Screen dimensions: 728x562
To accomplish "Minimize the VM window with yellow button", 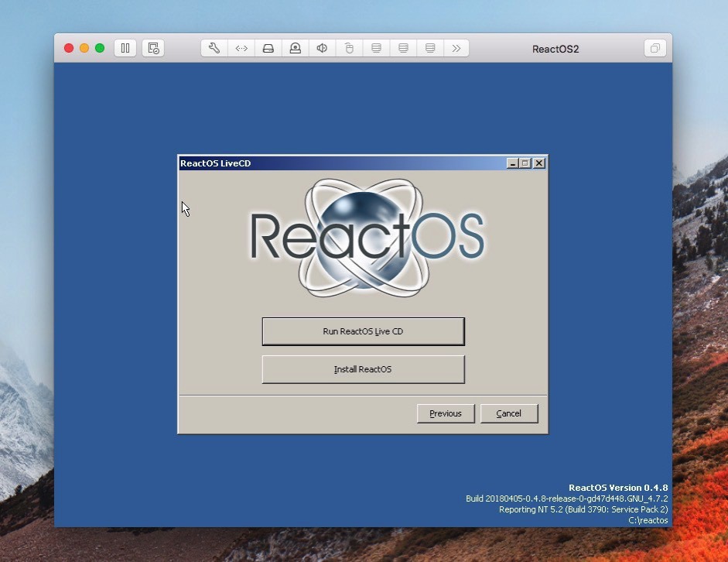I will pyautogui.click(x=84, y=48).
